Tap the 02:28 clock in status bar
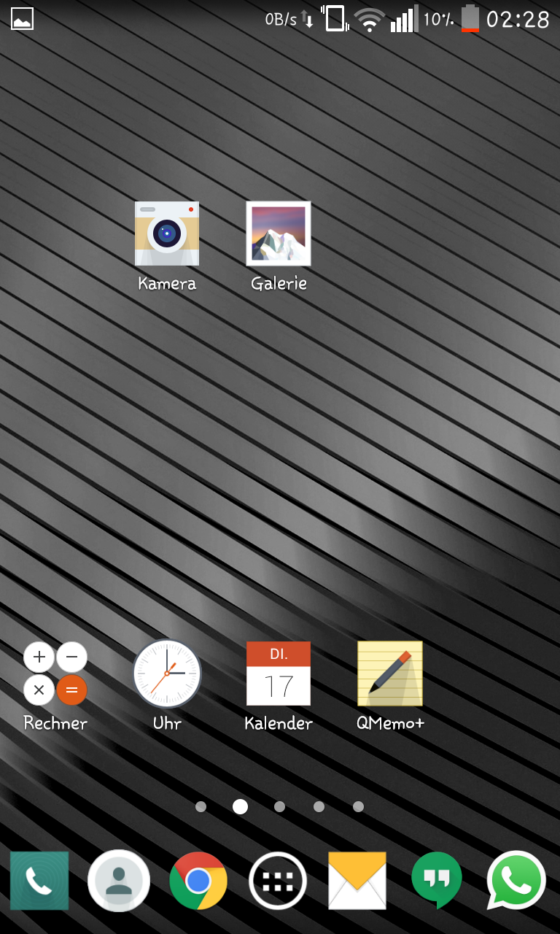 (518, 19)
